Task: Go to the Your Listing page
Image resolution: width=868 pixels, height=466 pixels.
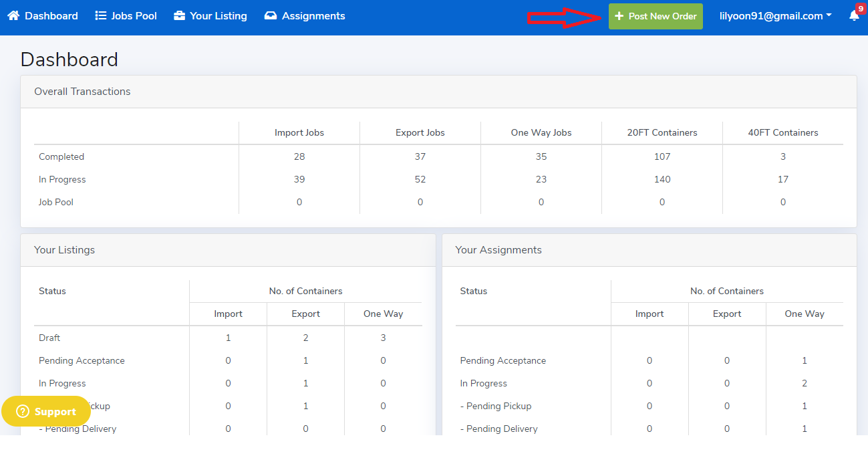Action: tap(218, 15)
